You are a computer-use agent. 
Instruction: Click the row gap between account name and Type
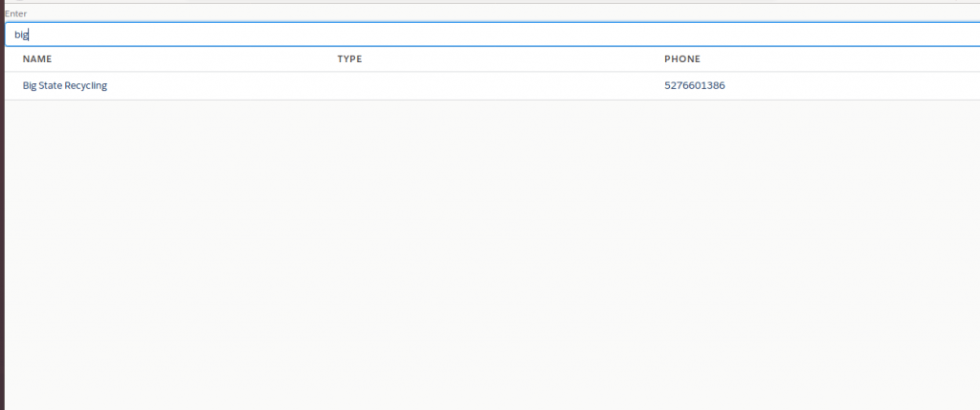220,85
